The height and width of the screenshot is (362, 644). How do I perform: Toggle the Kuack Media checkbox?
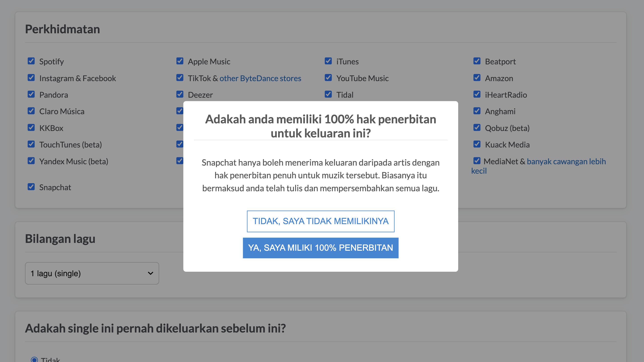click(x=477, y=144)
